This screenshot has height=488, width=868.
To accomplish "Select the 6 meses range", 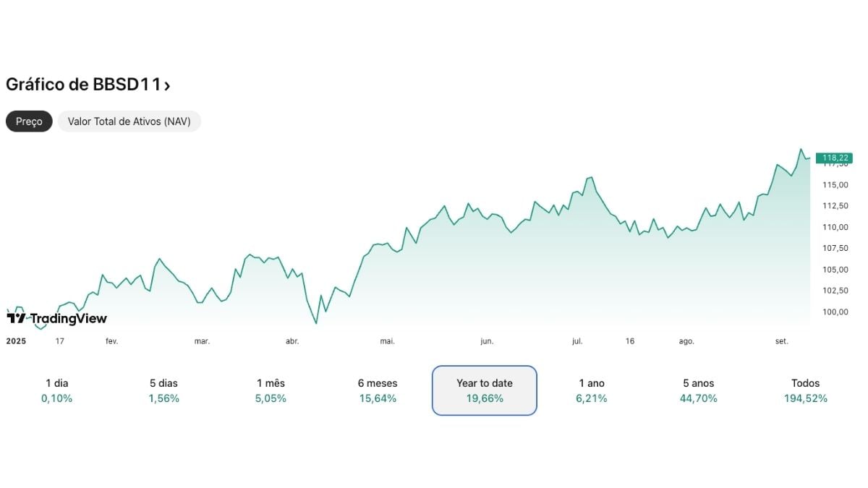I will (x=377, y=390).
